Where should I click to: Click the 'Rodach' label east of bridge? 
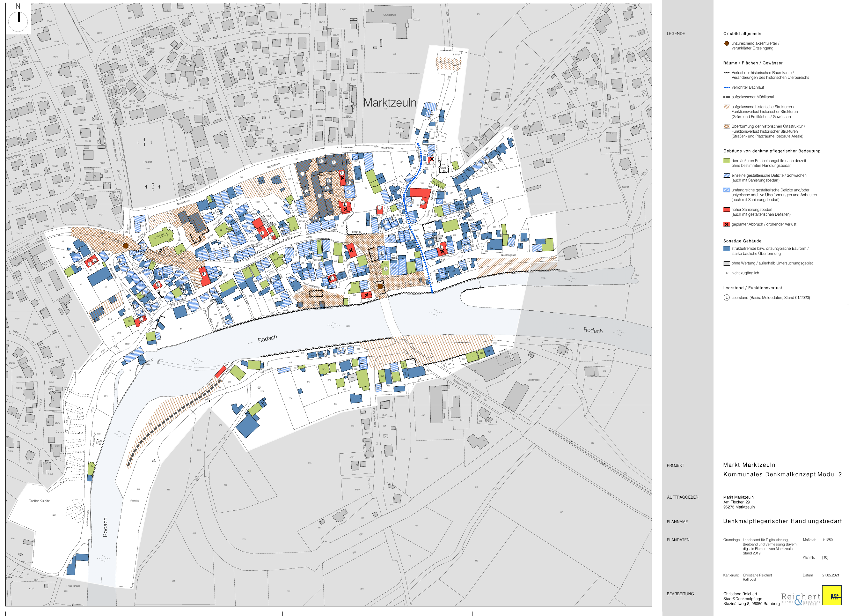[593, 331]
